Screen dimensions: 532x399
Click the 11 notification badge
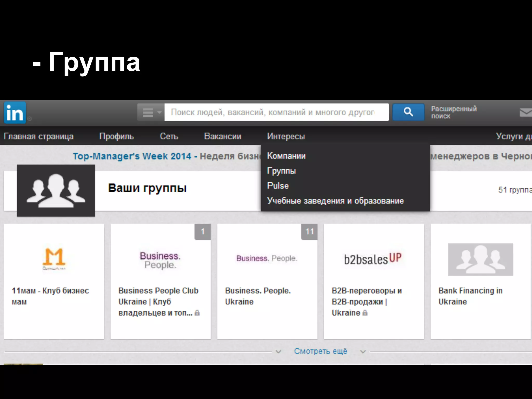(309, 232)
